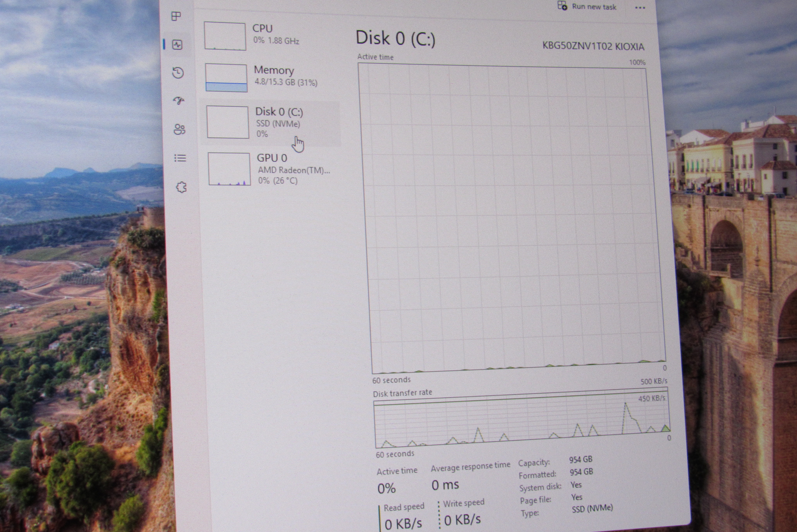Open the Services puzzle-piece icon

[181, 187]
